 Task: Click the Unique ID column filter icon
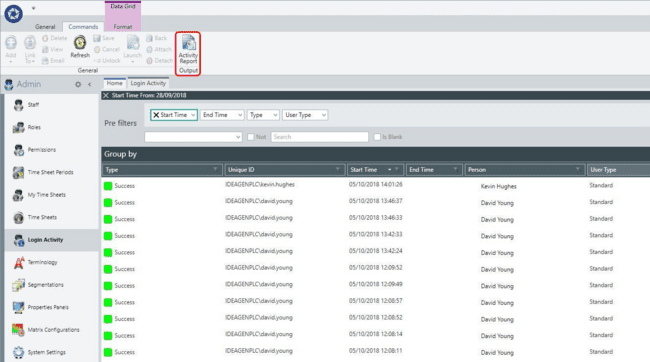[x=338, y=170]
